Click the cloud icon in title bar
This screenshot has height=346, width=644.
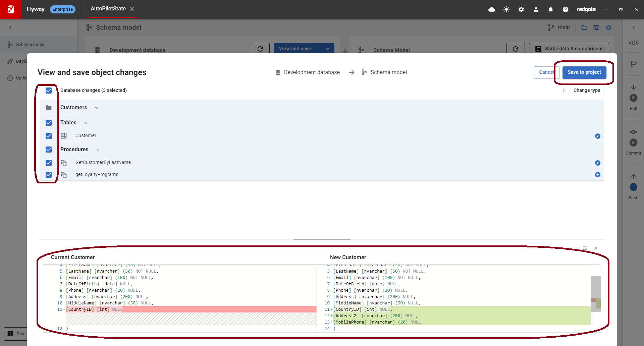(x=492, y=9)
